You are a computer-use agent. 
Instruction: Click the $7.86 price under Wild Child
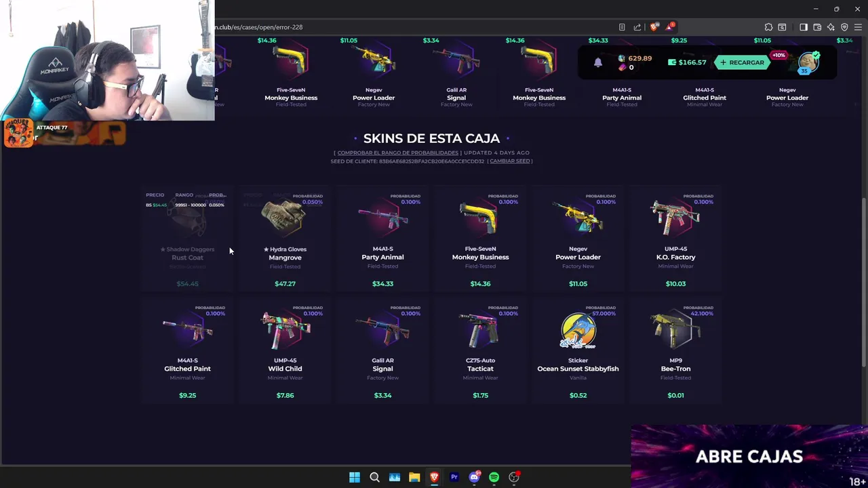(x=285, y=395)
